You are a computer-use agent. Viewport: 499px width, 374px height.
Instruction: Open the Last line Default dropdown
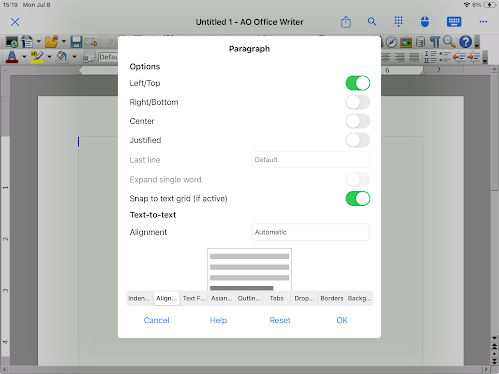pyautogui.click(x=310, y=160)
